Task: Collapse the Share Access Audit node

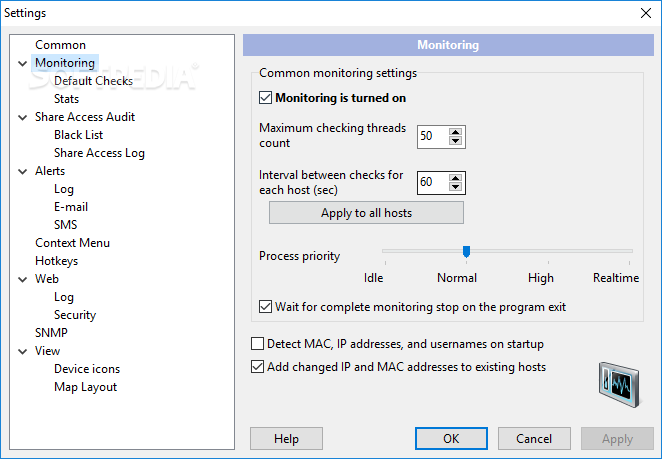Action: pos(22,117)
